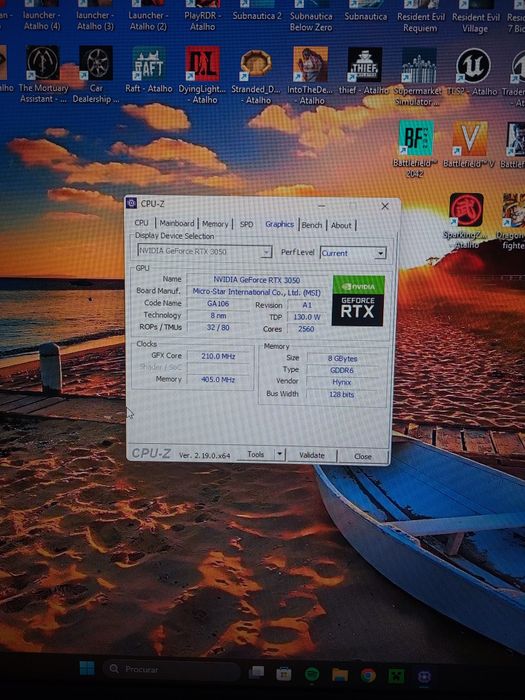
Task: Select the DyingLight - Atalho shortcut
Action: tap(202, 75)
